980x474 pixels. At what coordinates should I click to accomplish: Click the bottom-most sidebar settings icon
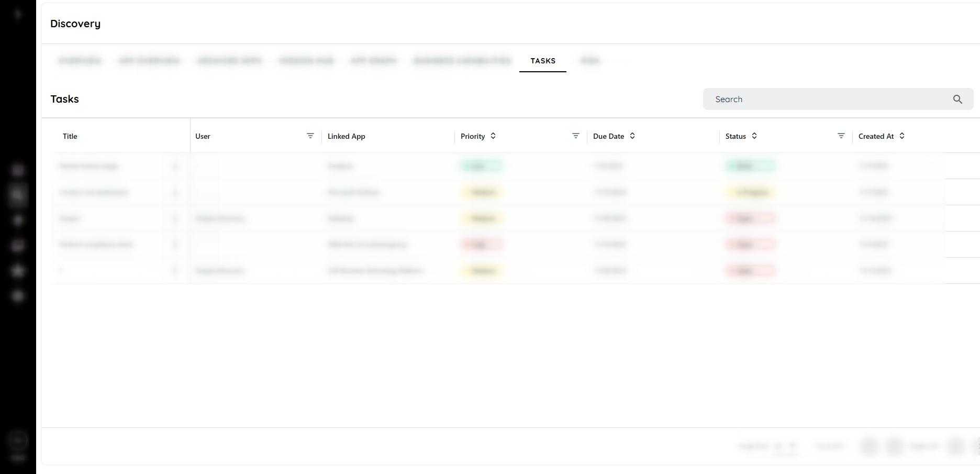point(17,296)
